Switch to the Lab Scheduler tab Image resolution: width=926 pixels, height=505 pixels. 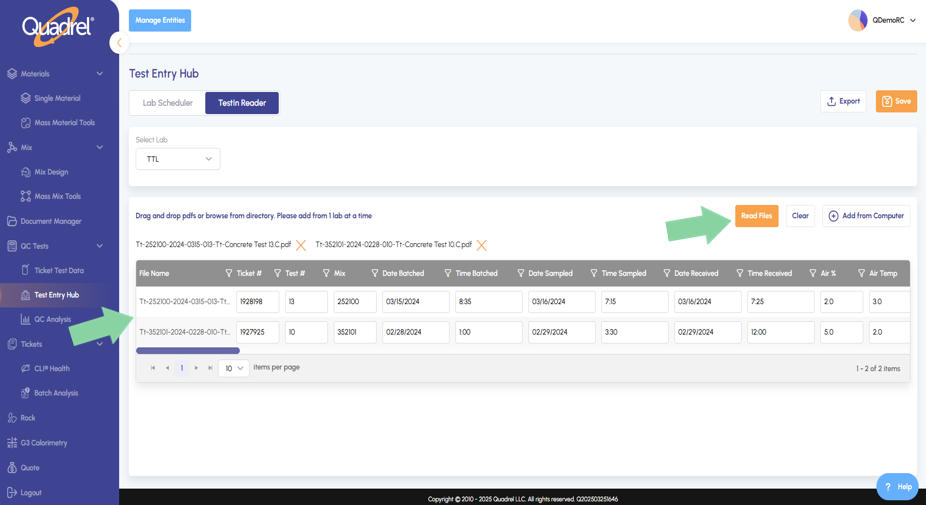point(167,103)
